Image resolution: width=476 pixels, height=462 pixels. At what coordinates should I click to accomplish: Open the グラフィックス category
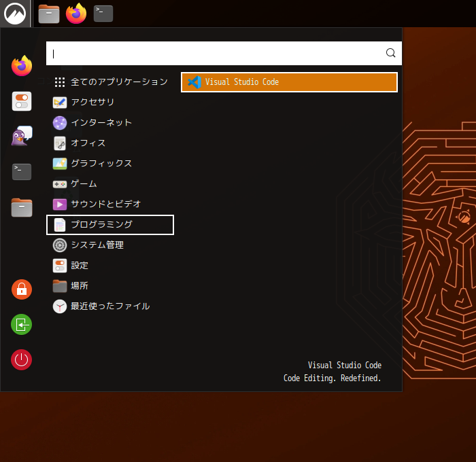pos(110,164)
